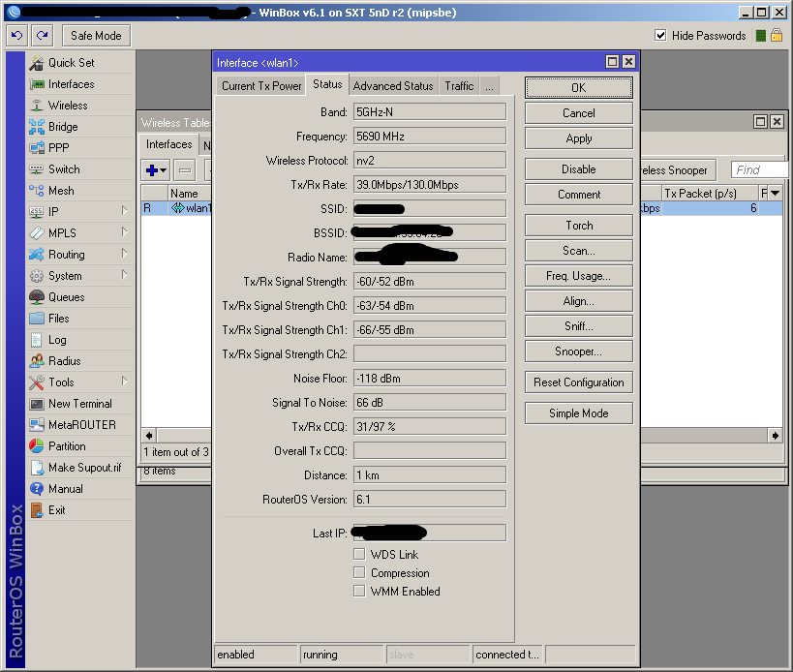
Task: Switch to the Current Tx Power tab
Action: pos(261,86)
